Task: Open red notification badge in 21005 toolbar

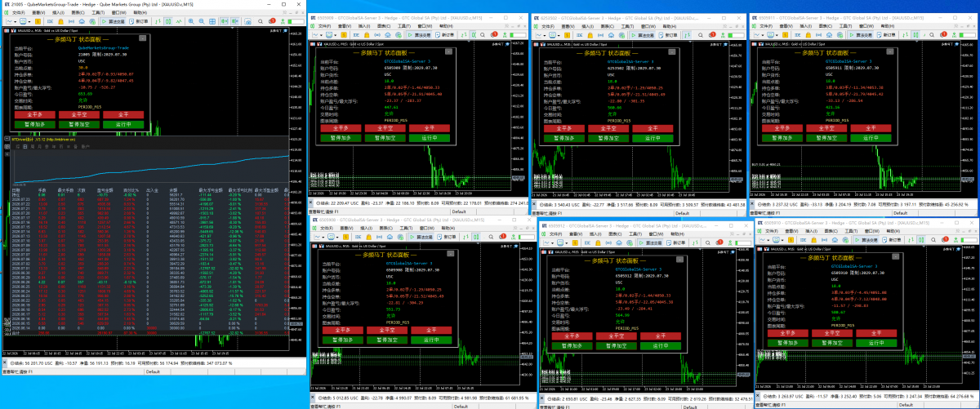Action: pyautogui.click(x=271, y=21)
